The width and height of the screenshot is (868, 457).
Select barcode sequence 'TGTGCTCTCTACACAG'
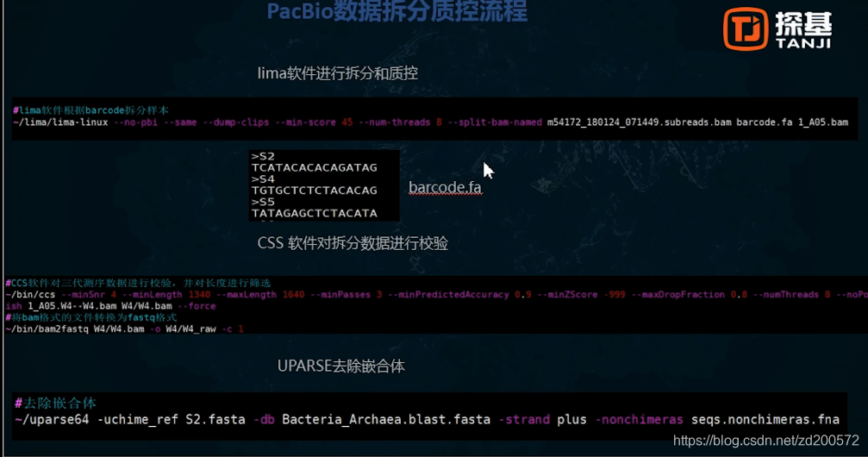point(315,190)
